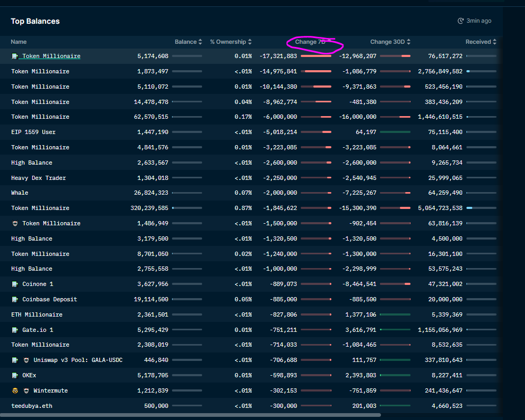Viewport: 525px width, 420px height.
Task: Click the received bar next to 5,054,723,538
Action: click(x=482, y=208)
